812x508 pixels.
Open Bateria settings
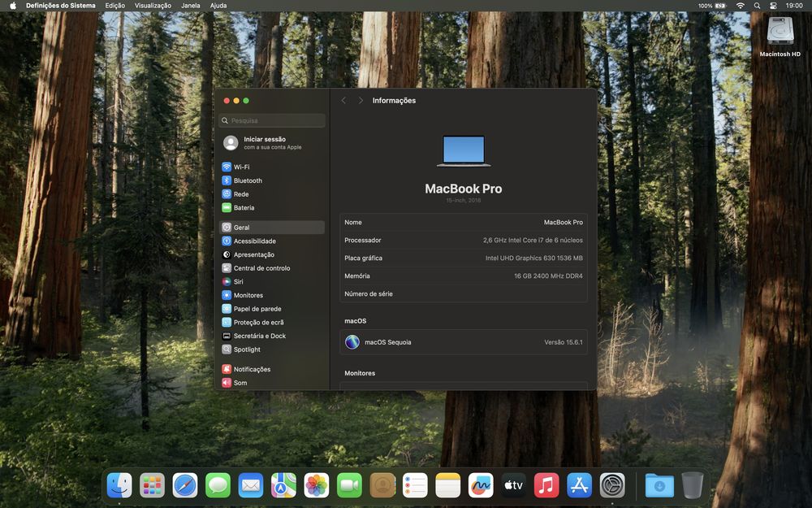click(x=272, y=207)
